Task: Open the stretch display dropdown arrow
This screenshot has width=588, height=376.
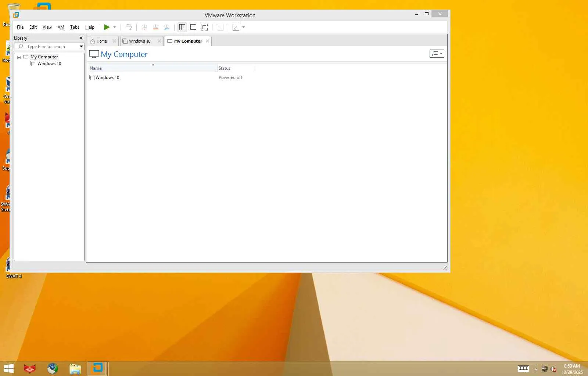Action: 243,27
